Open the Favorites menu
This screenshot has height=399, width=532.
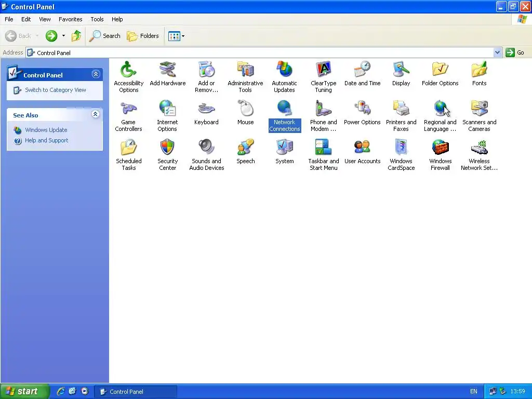pos(70,19)
